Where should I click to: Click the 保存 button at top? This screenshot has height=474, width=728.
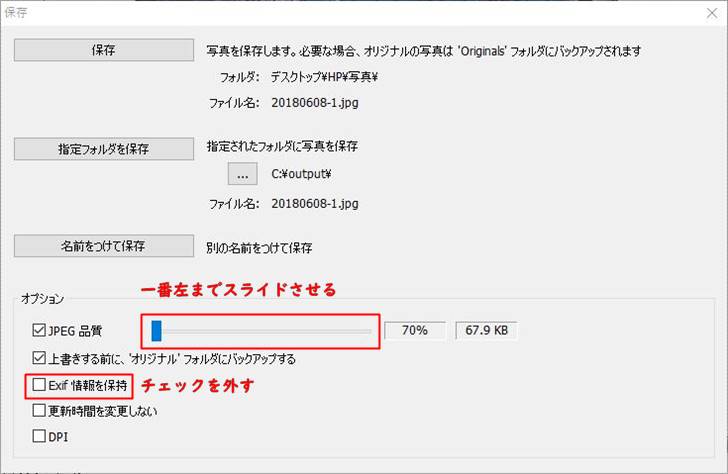coord(103,50)
